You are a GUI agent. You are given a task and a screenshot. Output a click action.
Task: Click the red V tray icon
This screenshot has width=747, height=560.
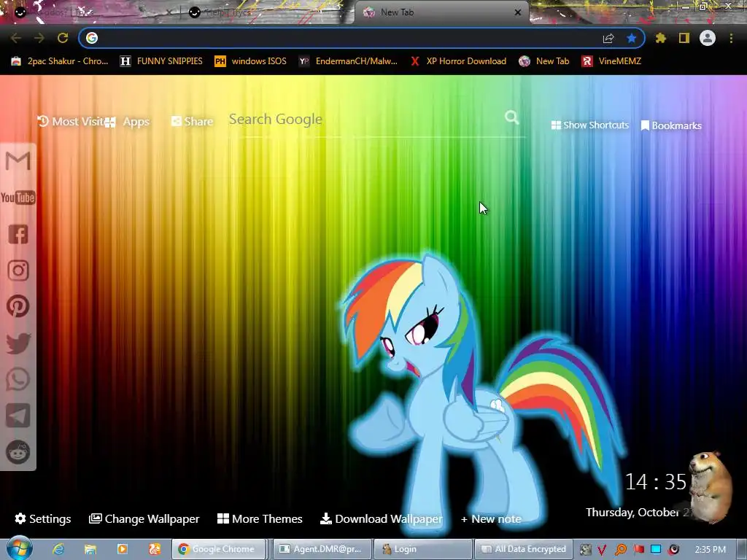(602, 550)
